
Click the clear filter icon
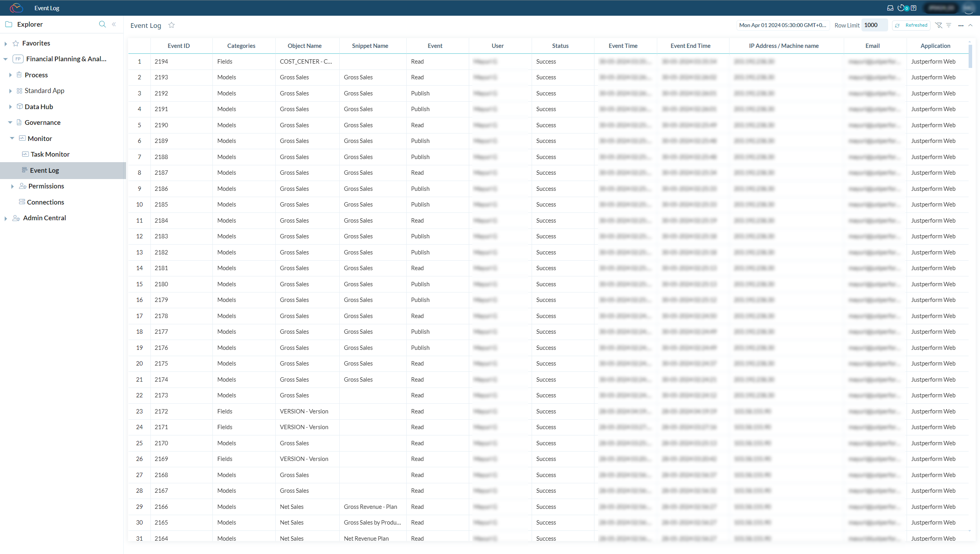tap(938, 25)
